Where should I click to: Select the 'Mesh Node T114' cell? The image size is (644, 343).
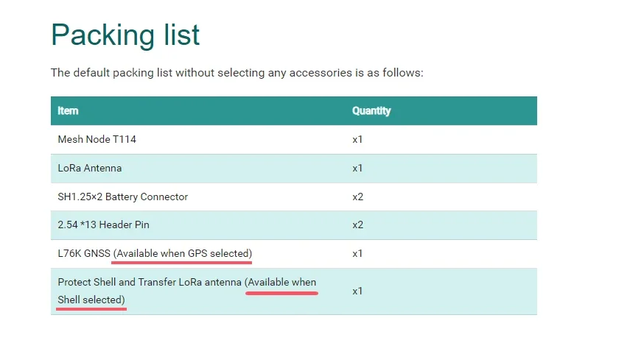(97, 139)
